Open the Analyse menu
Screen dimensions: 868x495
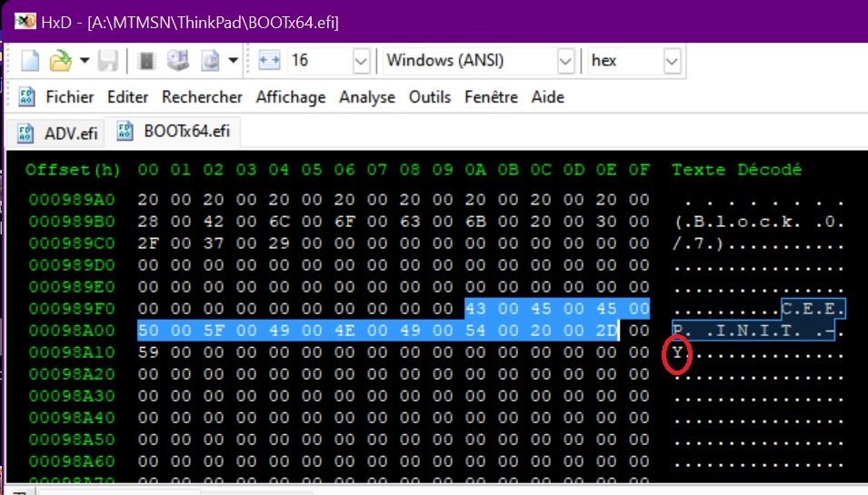(x=367, y=97)
